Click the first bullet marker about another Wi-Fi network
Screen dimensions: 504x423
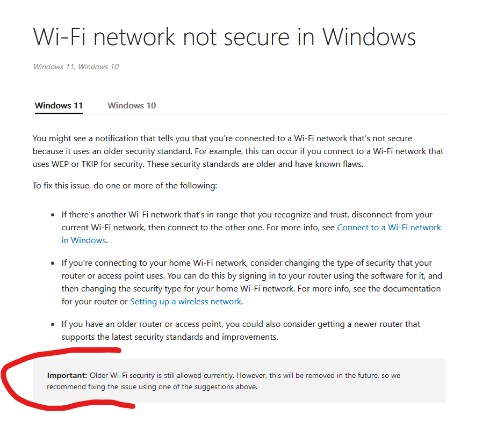point(53,215)
